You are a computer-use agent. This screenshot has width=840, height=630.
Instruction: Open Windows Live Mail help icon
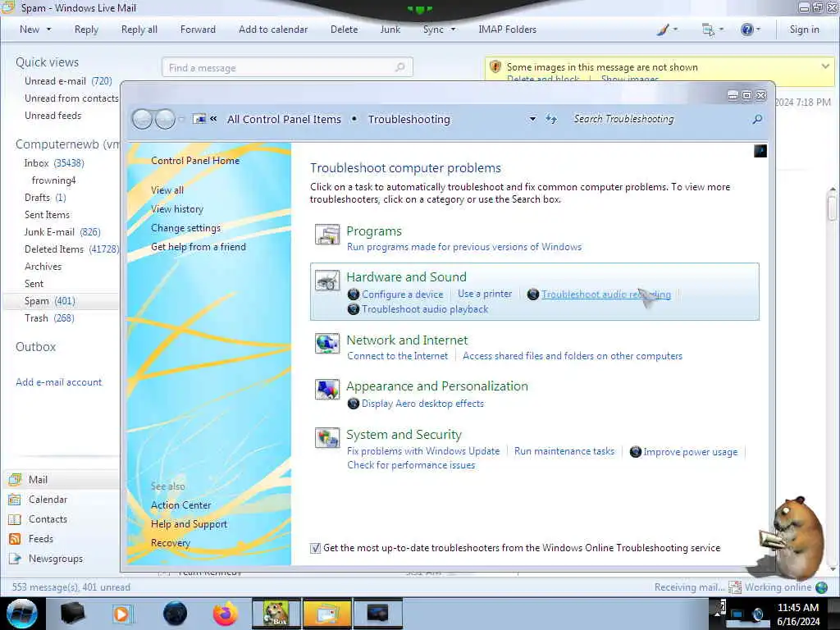click(x=746, y=30)
